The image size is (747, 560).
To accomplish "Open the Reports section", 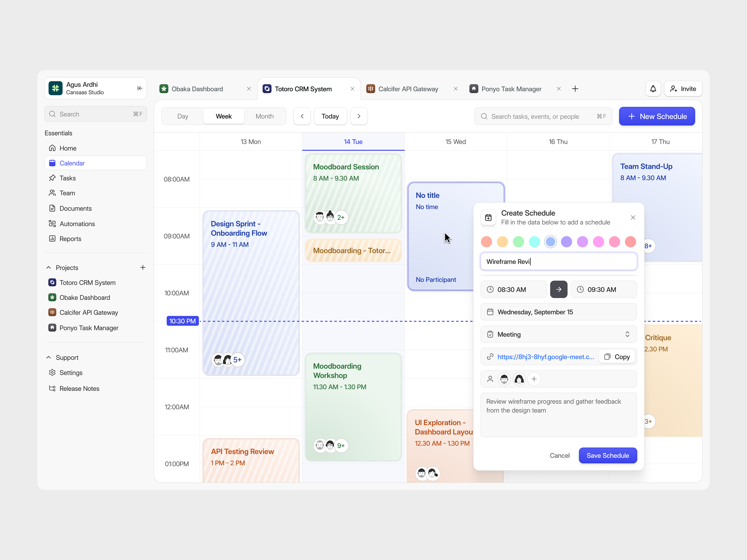I will 70,239.
